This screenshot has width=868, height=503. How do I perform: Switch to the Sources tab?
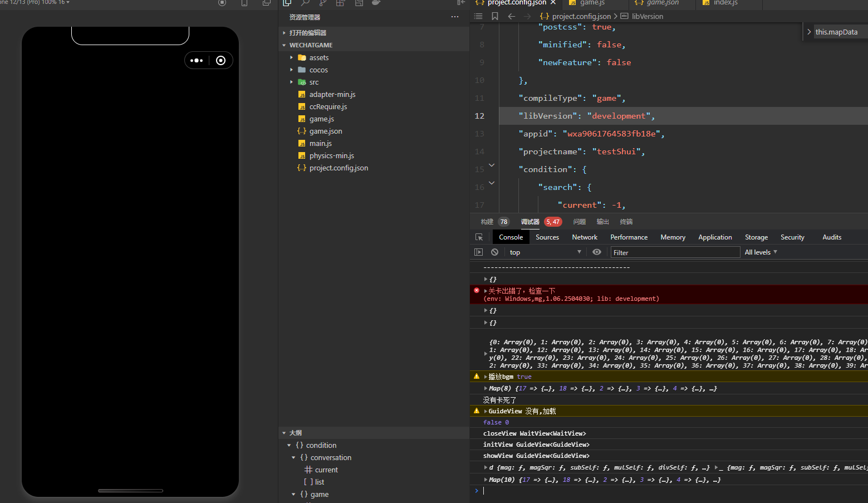point(547,237)
